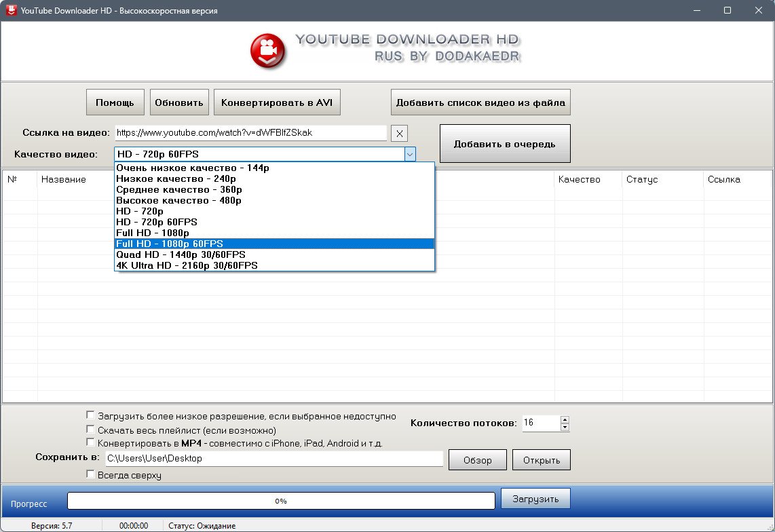Click the Версия: 5.7 status text
Viewport: 775px width, 532px height.
[x=52, y=526]
